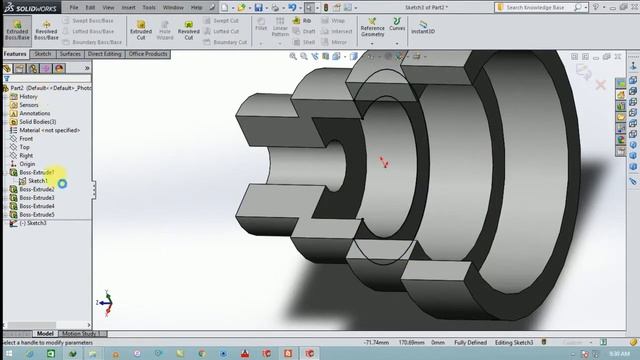Switch to the Direct Editing tab

tap(104, 54)
